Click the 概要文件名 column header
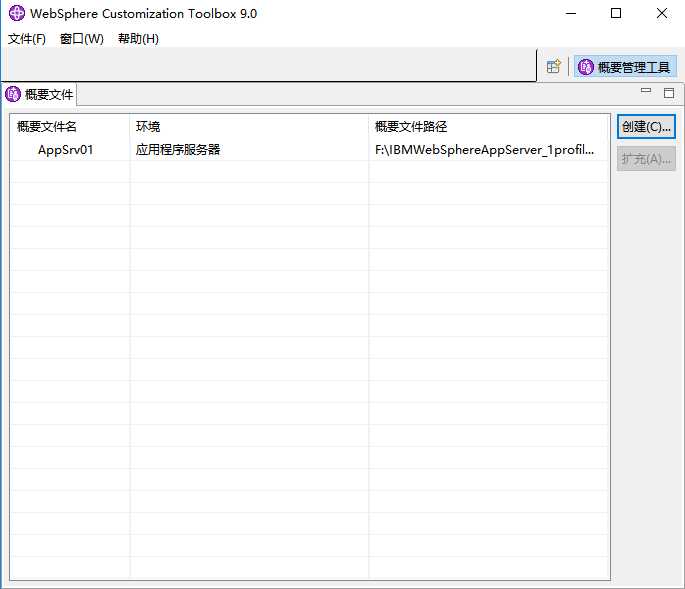This screenshot has width=685, height=589. tap(70, 127)
